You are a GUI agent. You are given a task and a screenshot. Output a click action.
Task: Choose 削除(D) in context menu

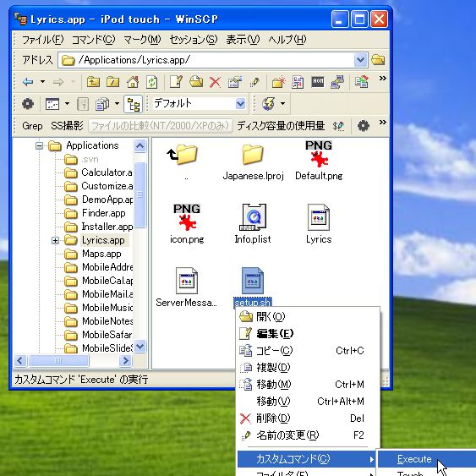click(308, 419)
